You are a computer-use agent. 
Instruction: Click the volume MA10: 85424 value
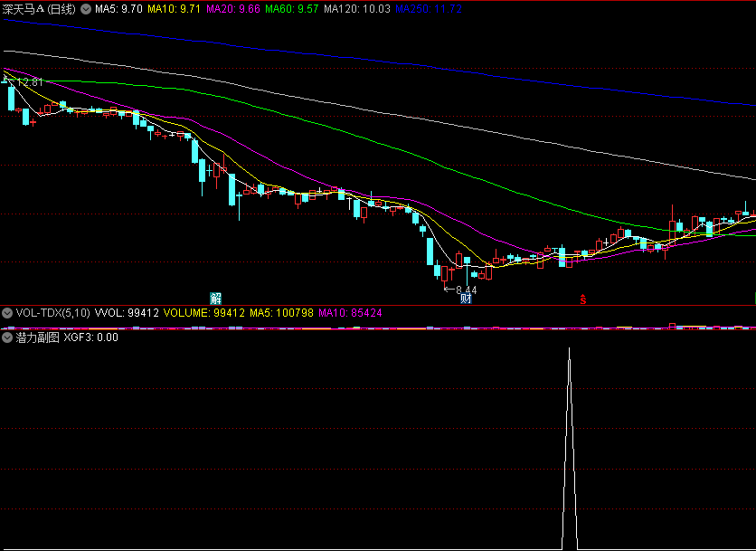tap(351, 313)
